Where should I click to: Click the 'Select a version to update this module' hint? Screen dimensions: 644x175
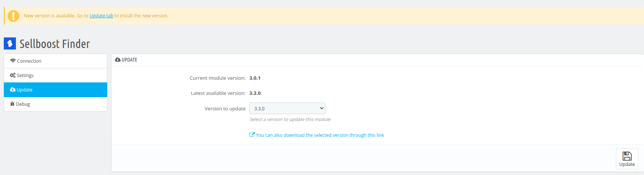pyautogui.click(x=290, y=119)
